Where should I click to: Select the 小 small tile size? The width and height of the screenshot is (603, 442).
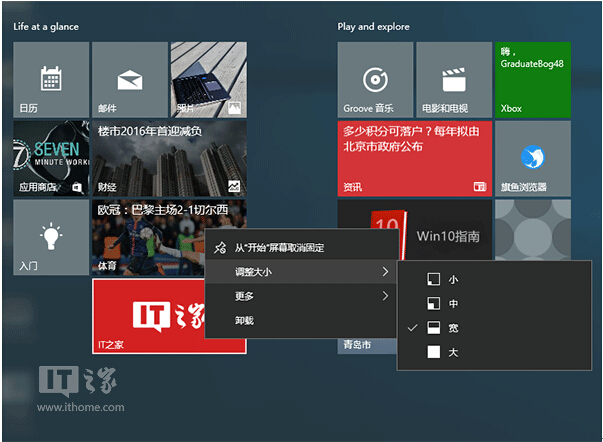pos(452,280)
